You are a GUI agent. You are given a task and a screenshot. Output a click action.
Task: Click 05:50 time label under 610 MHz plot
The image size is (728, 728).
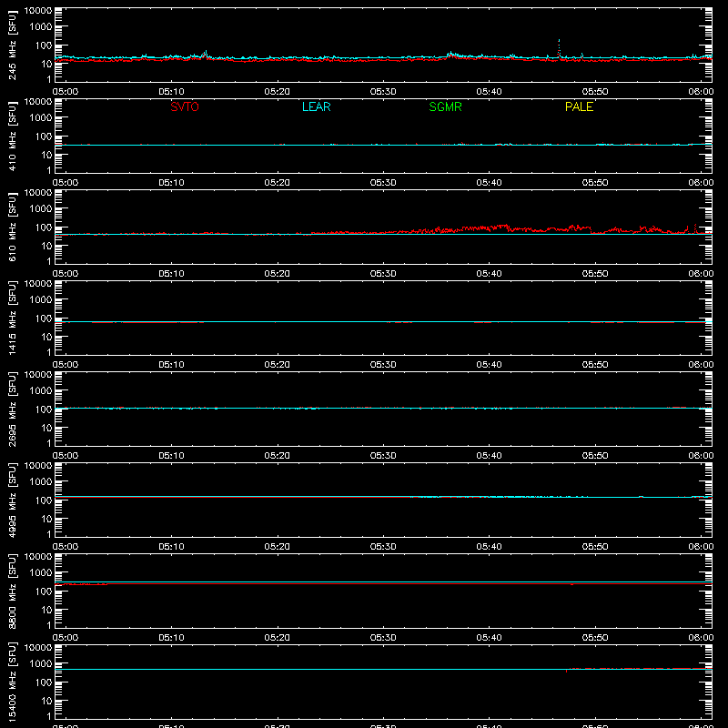pyautogui.click(x=595, y=274)
